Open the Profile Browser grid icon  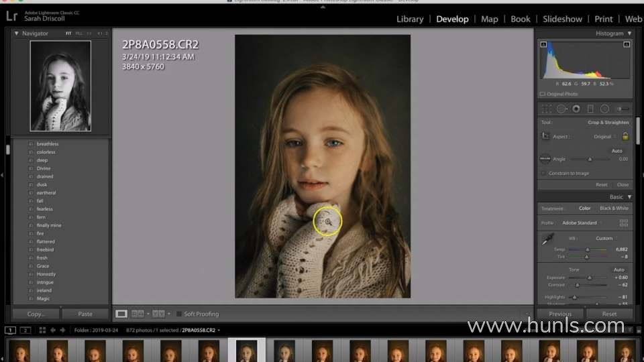[623, 223]
